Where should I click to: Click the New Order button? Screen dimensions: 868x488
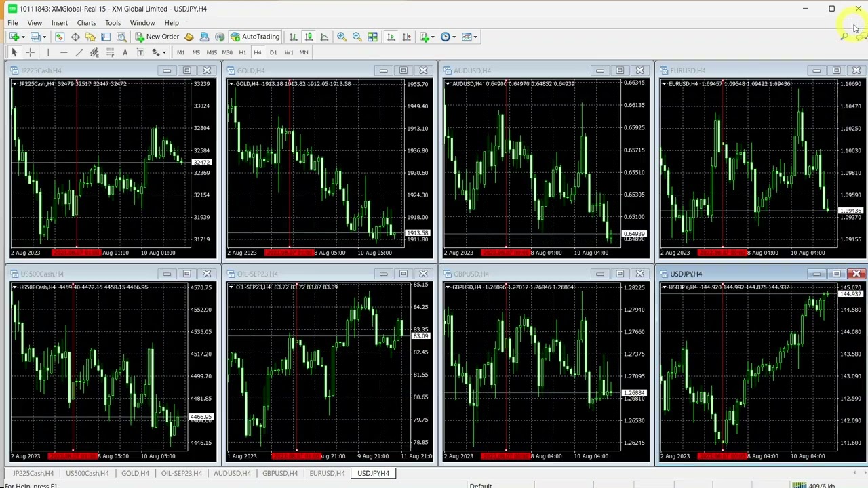click(x=157, y=37)
